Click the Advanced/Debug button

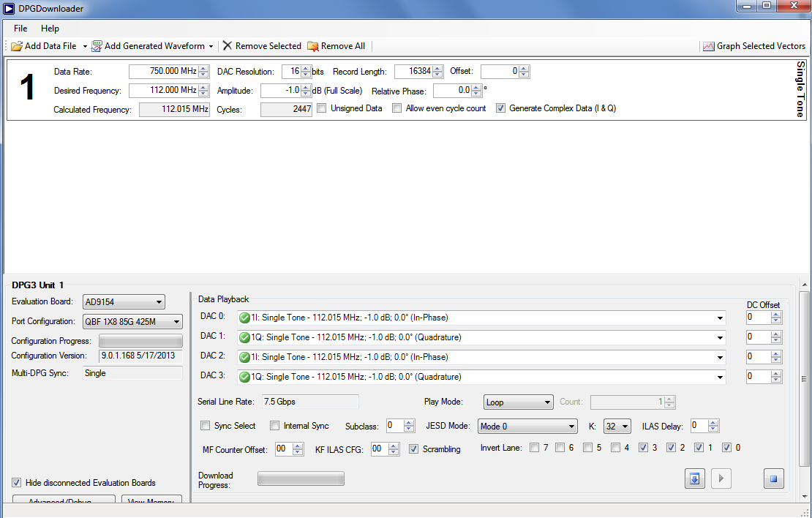click(x=64, y=501)
